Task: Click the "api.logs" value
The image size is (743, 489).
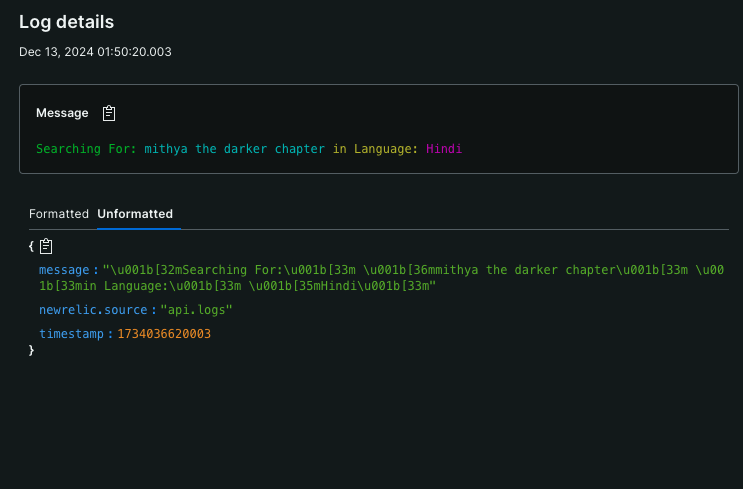Action: tap(196, 310)
